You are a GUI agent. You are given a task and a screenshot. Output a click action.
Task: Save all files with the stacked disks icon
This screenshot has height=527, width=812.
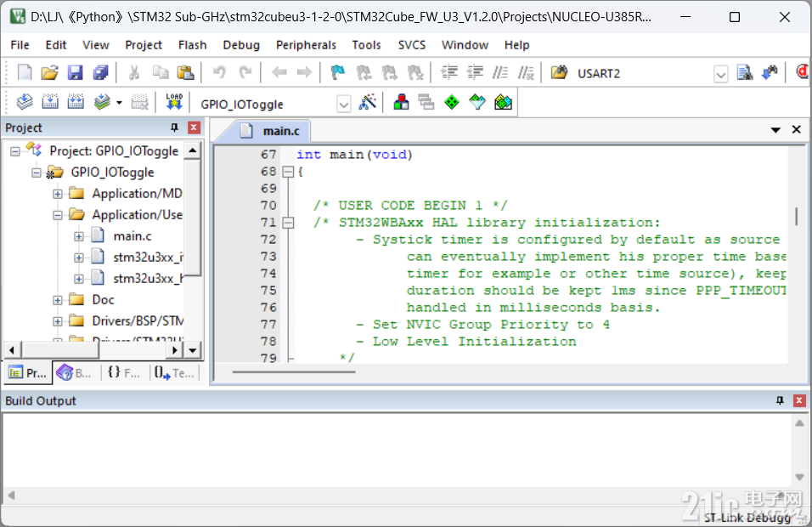click(x=100, y=72)
